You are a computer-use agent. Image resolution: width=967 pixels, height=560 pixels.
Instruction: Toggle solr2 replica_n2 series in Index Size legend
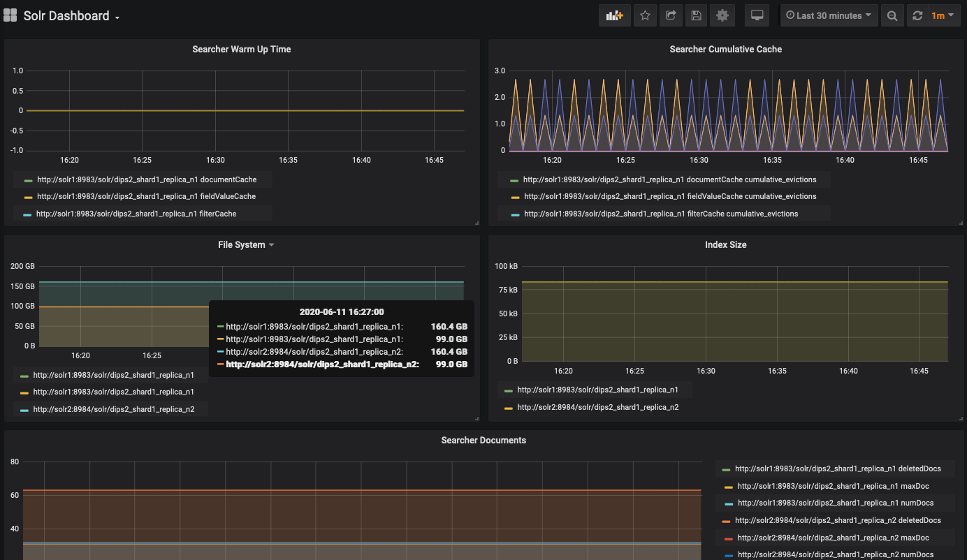(597, 407)
